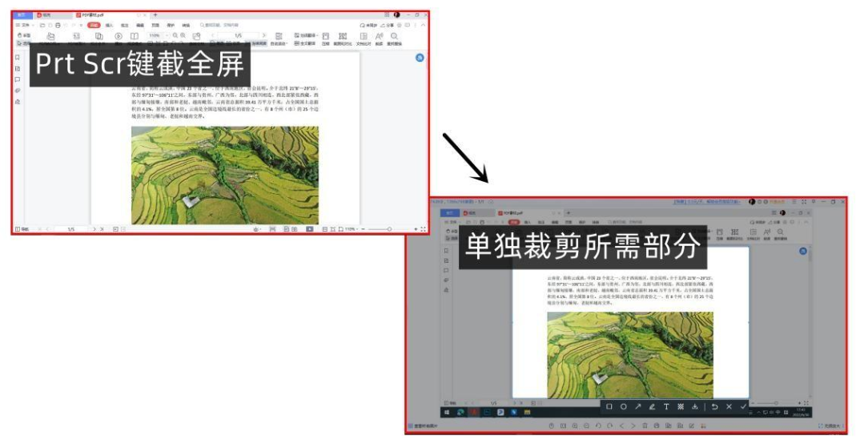
Task: Cancel the screenshot with the X icon
Action: 729,407
